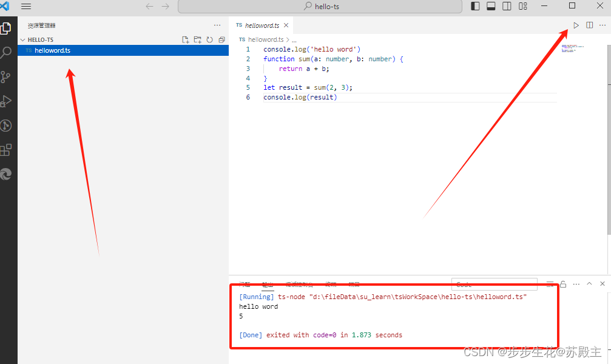611x364 pixels.
Task: Open the customize layout icon
Action: point(522,6)
